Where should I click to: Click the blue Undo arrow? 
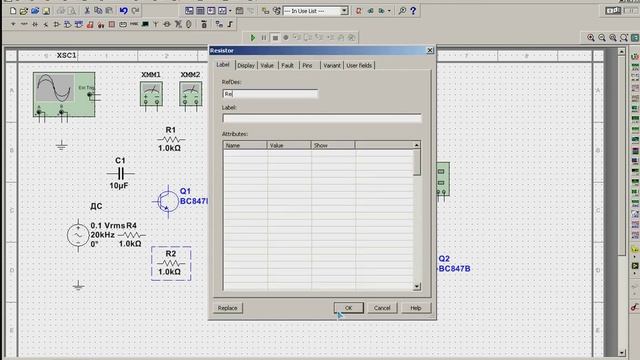tap(124, 11)
